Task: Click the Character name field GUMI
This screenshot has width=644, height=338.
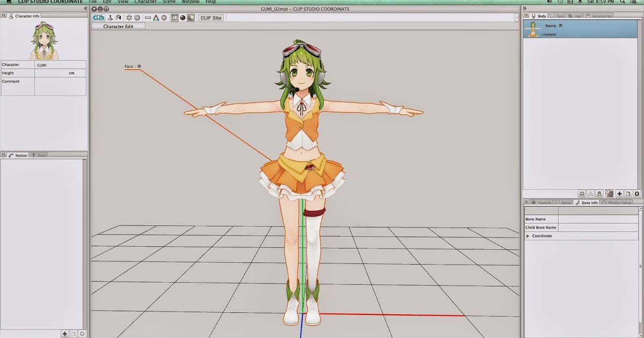Action: click(x=60, y=64)
